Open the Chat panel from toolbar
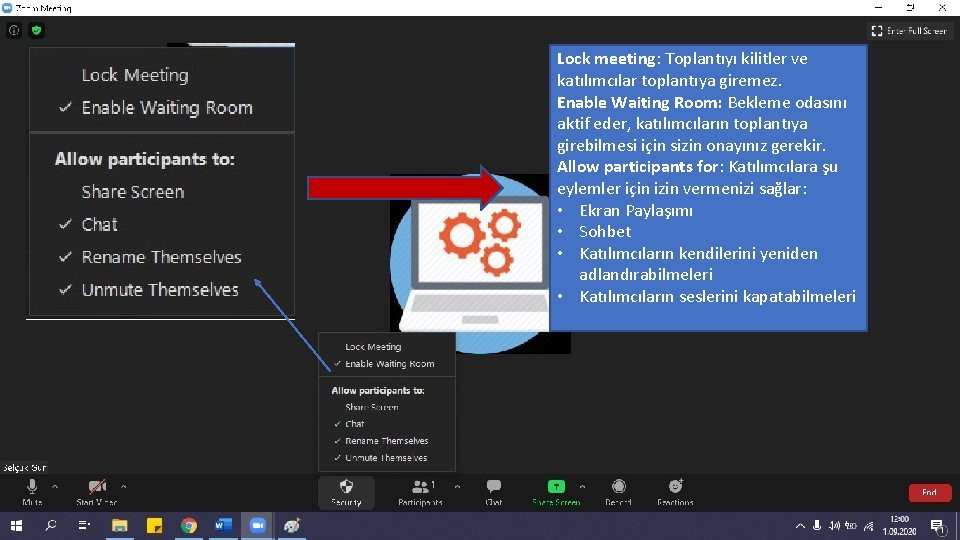The height and width of the screenshot is (540, 960). 493,492
